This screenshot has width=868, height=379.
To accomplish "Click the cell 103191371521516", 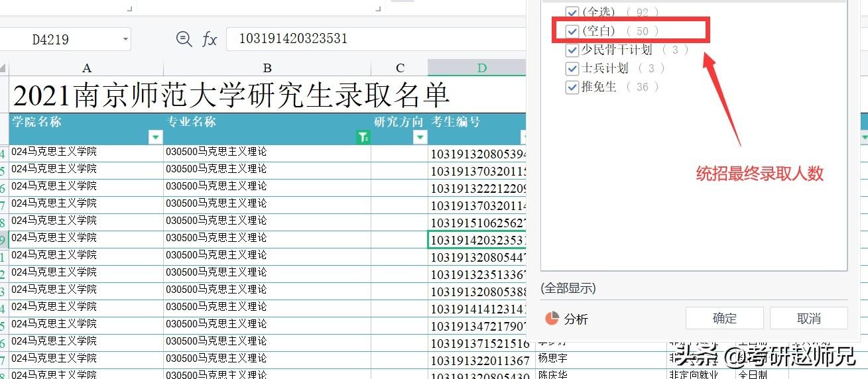I will point(481,343).
